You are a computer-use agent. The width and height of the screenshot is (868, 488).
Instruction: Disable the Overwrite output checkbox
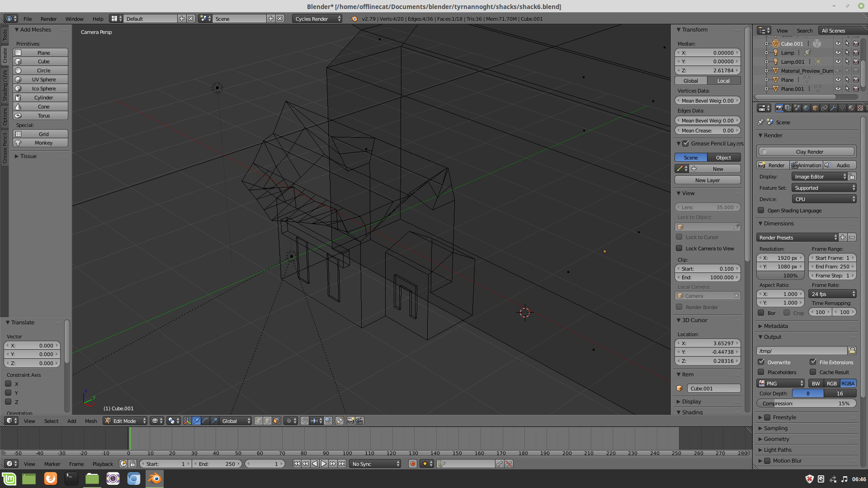click(761, 362)
